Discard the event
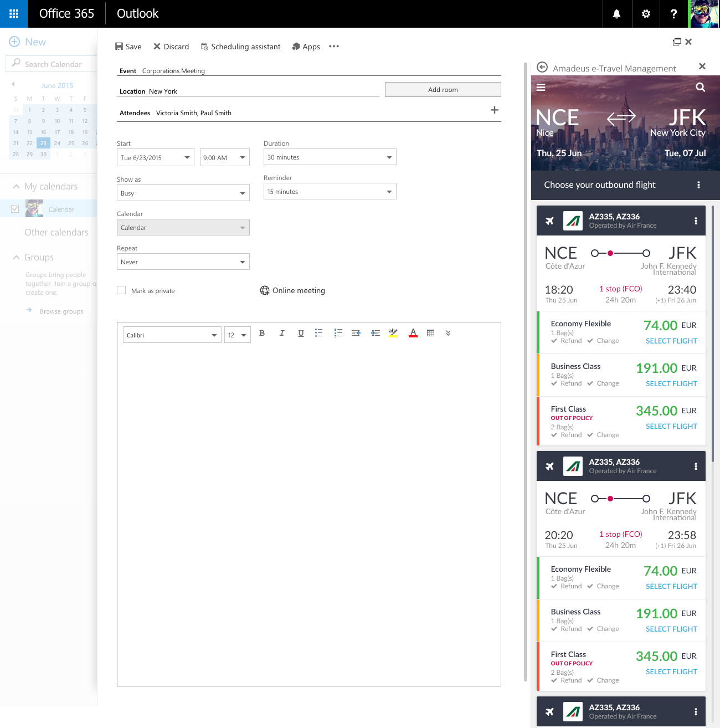The width and height of the screenshot is (720, 728). pos(171,47)
